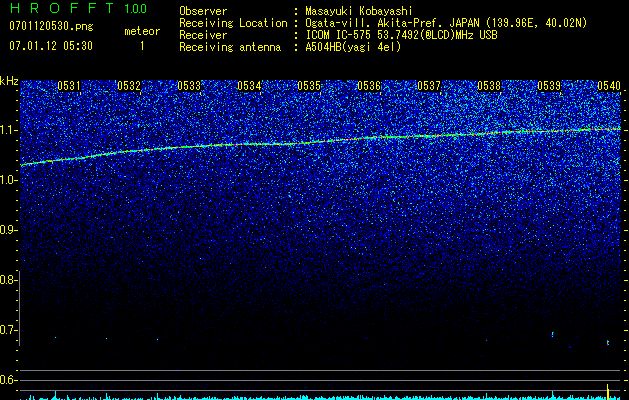Click the 0535 time marker
This screenshot has width=629, height=400.
click(x=309, y=85)
